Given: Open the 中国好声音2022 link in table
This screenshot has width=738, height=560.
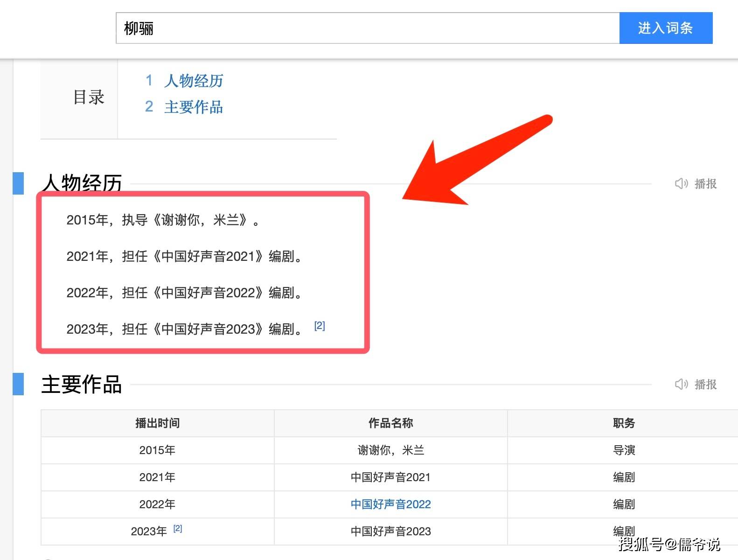Looking at the screenshot, I should (x=391, y=504).
